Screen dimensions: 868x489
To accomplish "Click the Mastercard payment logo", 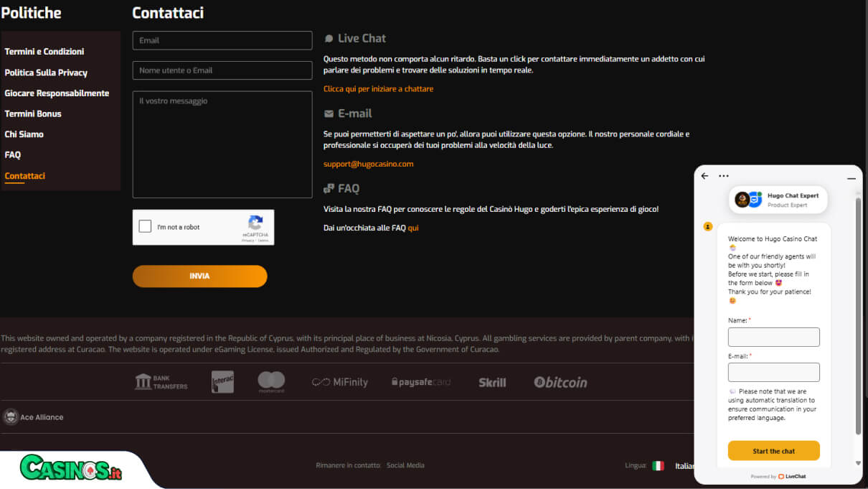I will (x=271, y=382).
